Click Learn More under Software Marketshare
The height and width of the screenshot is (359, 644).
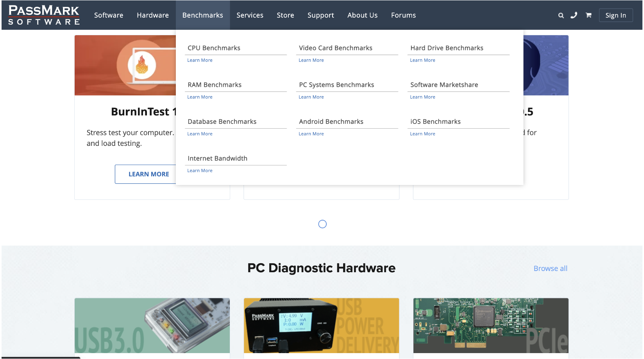click(422, 97)
